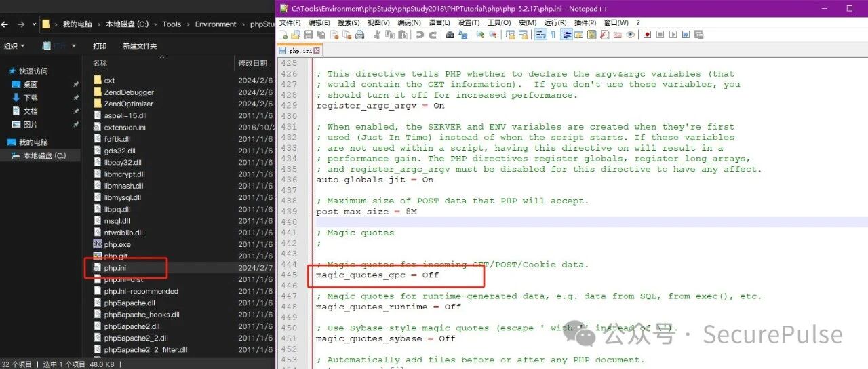Screen dimensions: 868x369
Task: Open Find with the binoculars icon
Action: click(x=450, y=35)
